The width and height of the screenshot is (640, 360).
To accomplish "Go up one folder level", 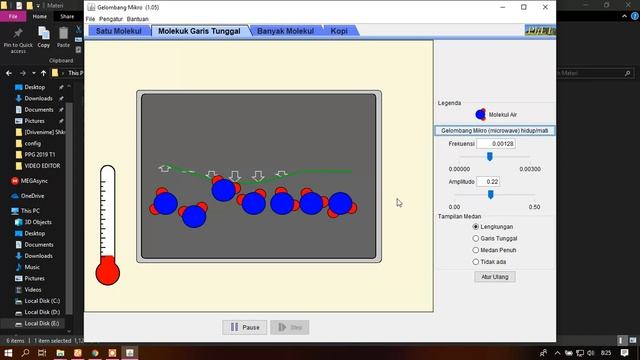I will point(43,73).
